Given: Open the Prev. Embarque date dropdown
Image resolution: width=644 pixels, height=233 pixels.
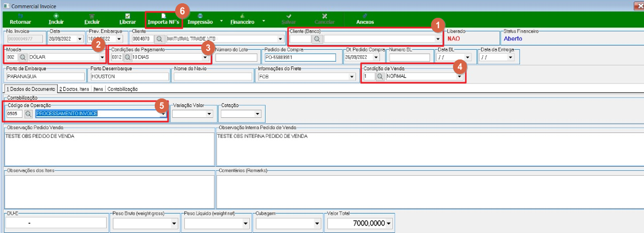Looking at the screenshot, I should pos(119,39).
